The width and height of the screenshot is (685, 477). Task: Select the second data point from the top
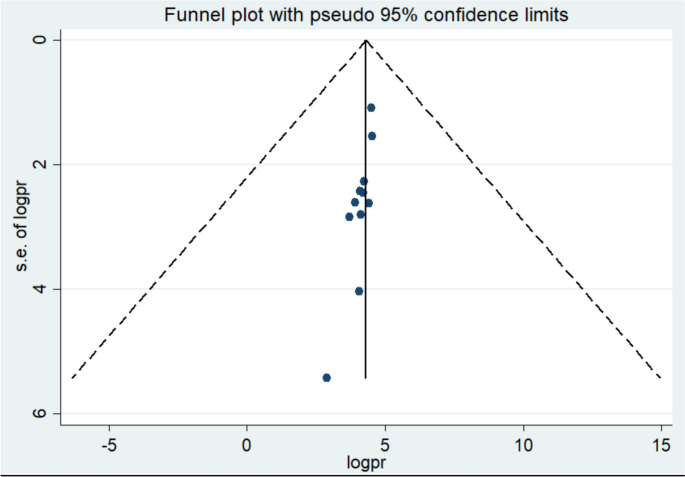[372, 135]
